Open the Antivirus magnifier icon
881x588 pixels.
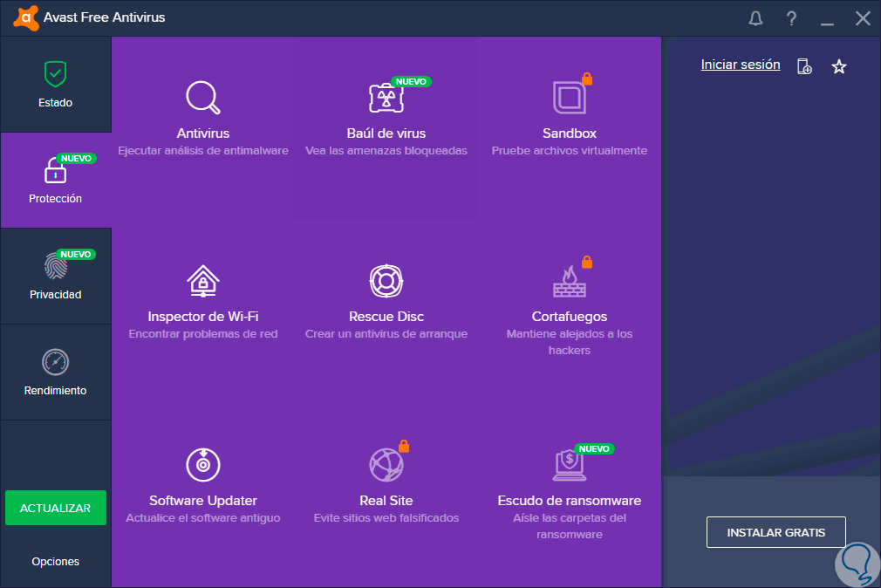(203, 98)
